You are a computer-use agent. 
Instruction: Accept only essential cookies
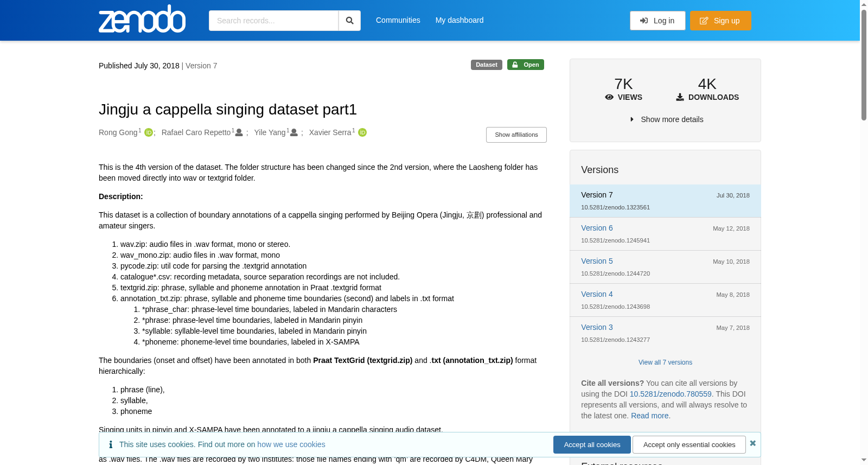click(689, 444)
